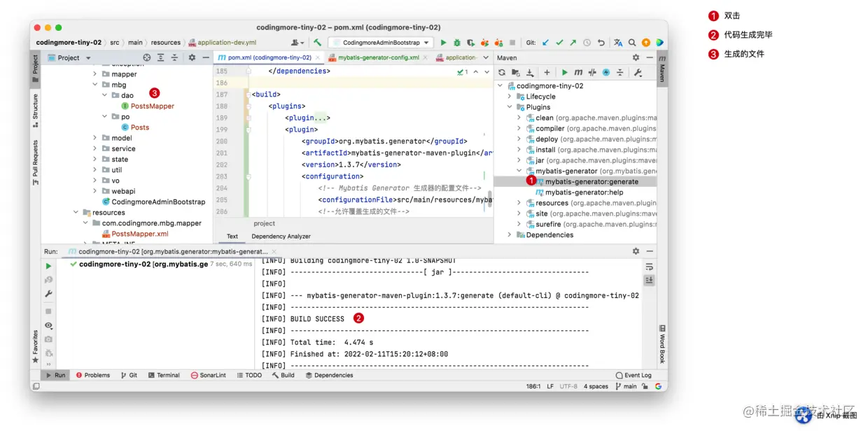This screenshot has height=431, width=868.
Task: Collapse the mybatis-generator plugin node
Action: (519, 171)
